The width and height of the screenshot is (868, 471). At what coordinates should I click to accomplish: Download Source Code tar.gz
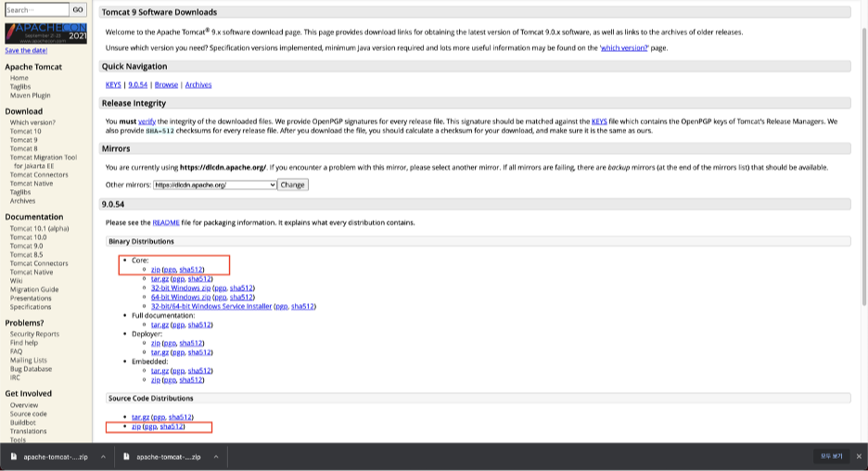coord(141,417)
